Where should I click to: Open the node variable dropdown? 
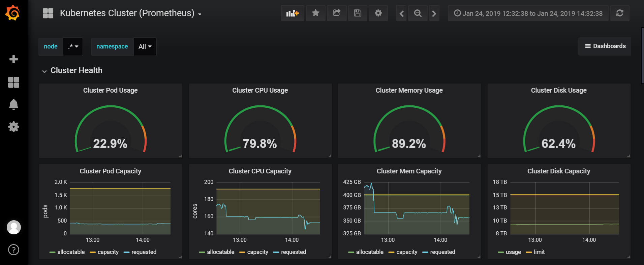(73, 46)
